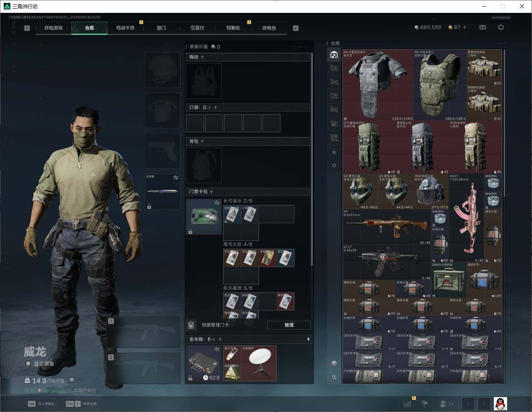This screenshot has height=412, width=532.
Task: Open the stats bar chart icon at bottom
Action: click(x=408, y=403)
